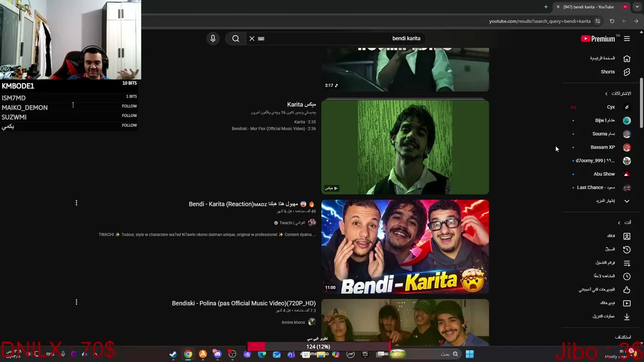Open a new browser tab

546,7
